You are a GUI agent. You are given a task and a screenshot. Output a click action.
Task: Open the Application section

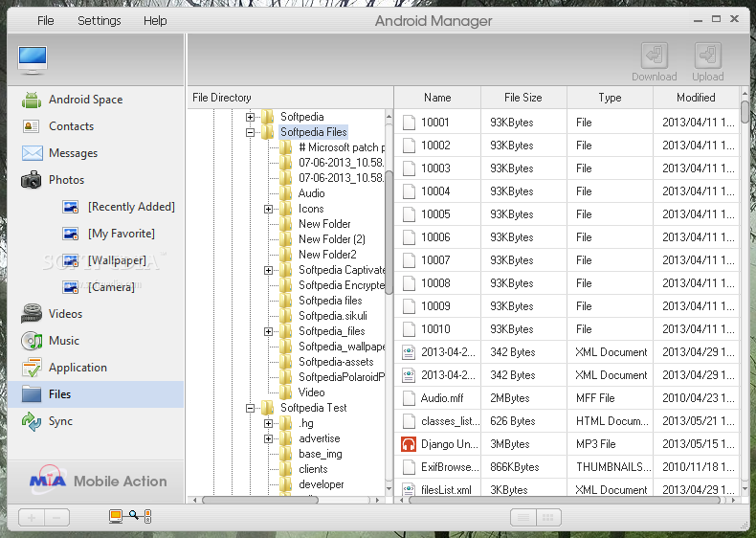[x=64, y=368]
